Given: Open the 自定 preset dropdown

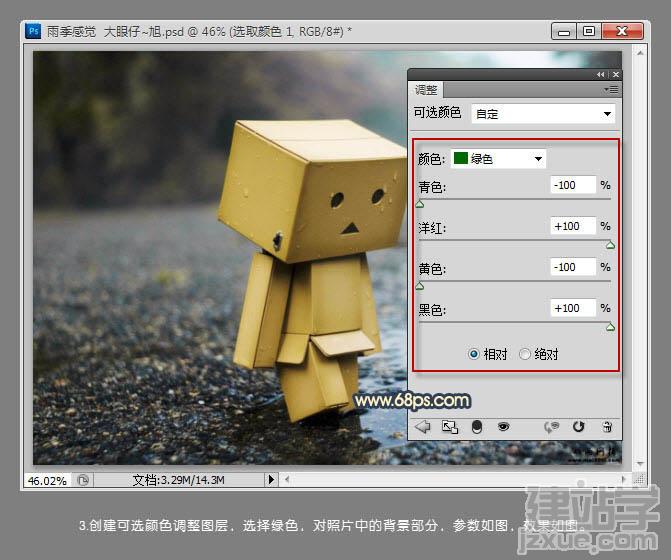Looking at the screenshot, I should click(543, 114).
